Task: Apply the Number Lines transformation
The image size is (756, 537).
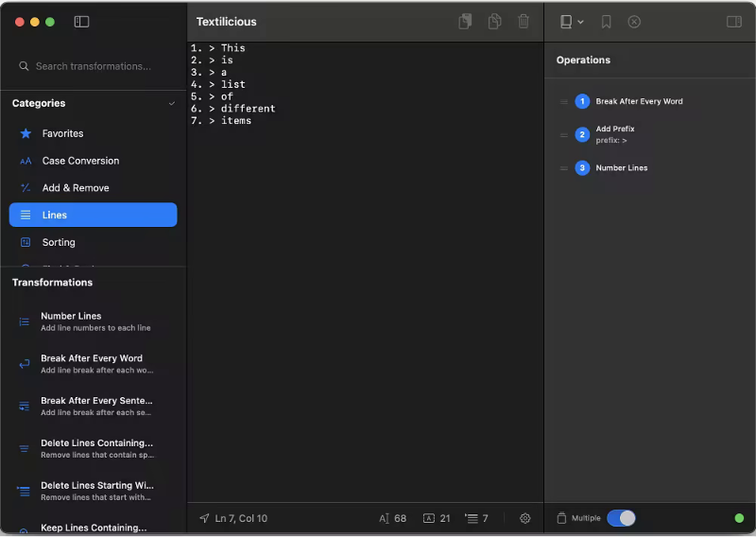Action: pos(71,321)
